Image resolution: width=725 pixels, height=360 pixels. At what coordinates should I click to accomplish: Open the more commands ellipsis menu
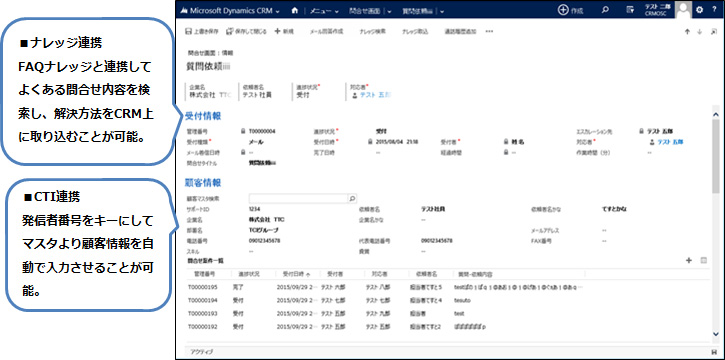click(489, 31)
